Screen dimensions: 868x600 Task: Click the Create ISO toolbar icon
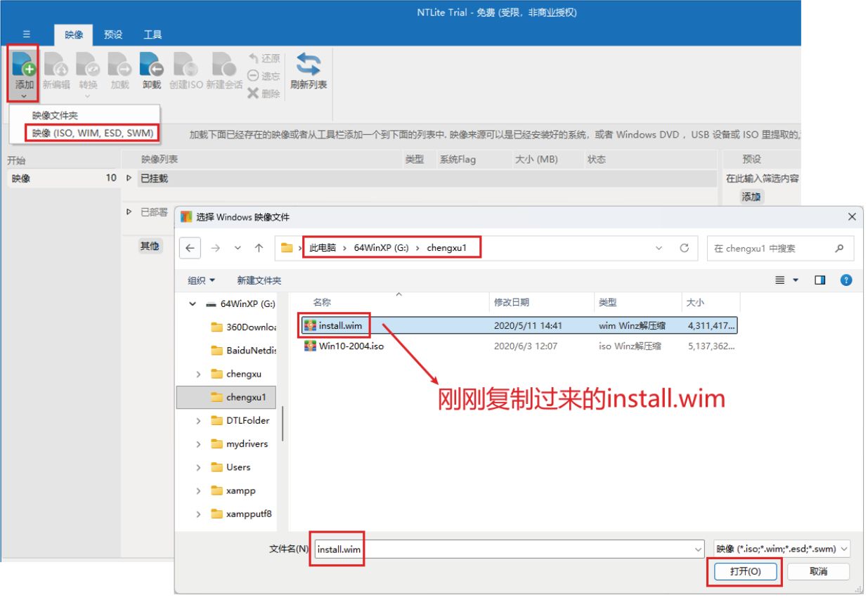point(186,65)
